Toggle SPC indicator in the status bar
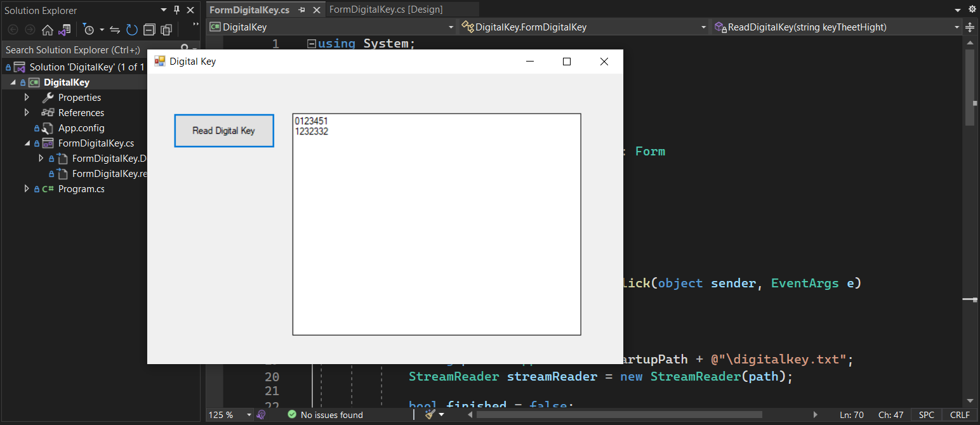980x425 pixels. point(926,414)
